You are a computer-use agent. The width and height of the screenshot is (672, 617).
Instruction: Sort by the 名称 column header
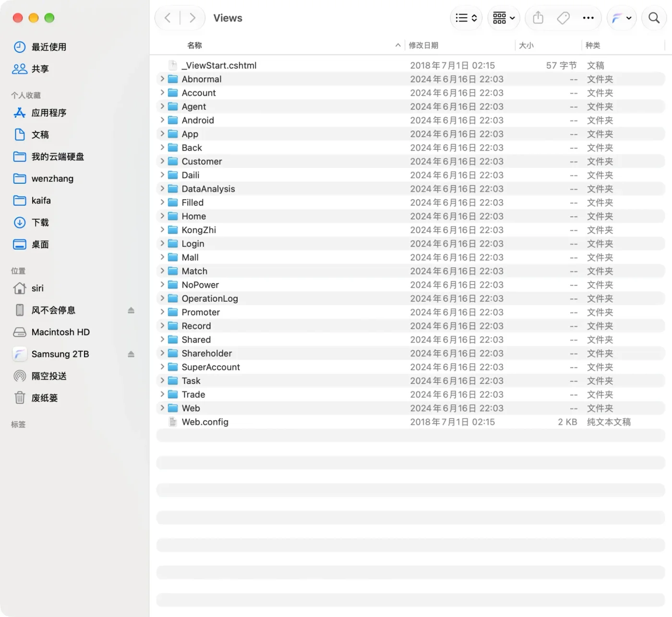(x=194, y=45)
